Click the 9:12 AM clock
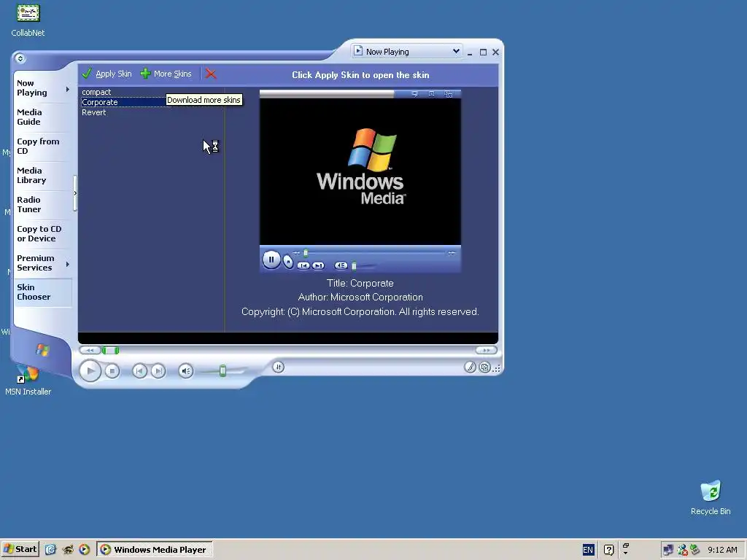747x560 pixels. 722,550
